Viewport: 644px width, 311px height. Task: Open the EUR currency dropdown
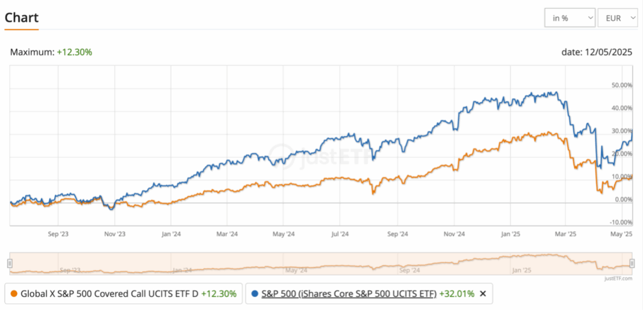pos(618,18)
